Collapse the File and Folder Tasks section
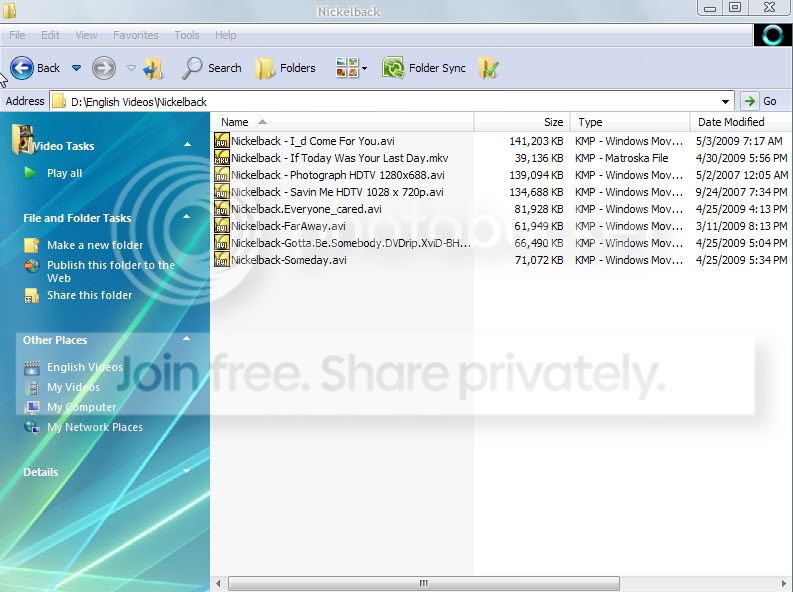 click(x=187, y=217)
